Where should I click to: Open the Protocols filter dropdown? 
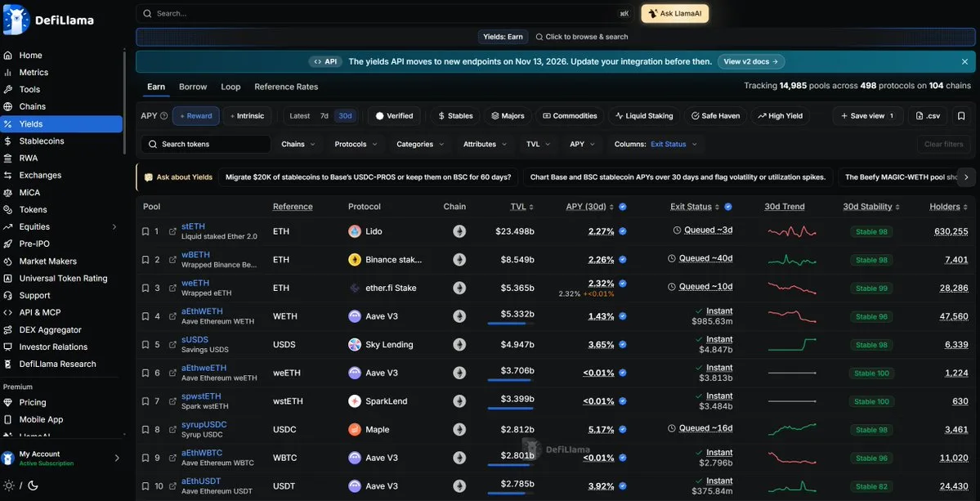pyautogui.click(x=356, y=145)
